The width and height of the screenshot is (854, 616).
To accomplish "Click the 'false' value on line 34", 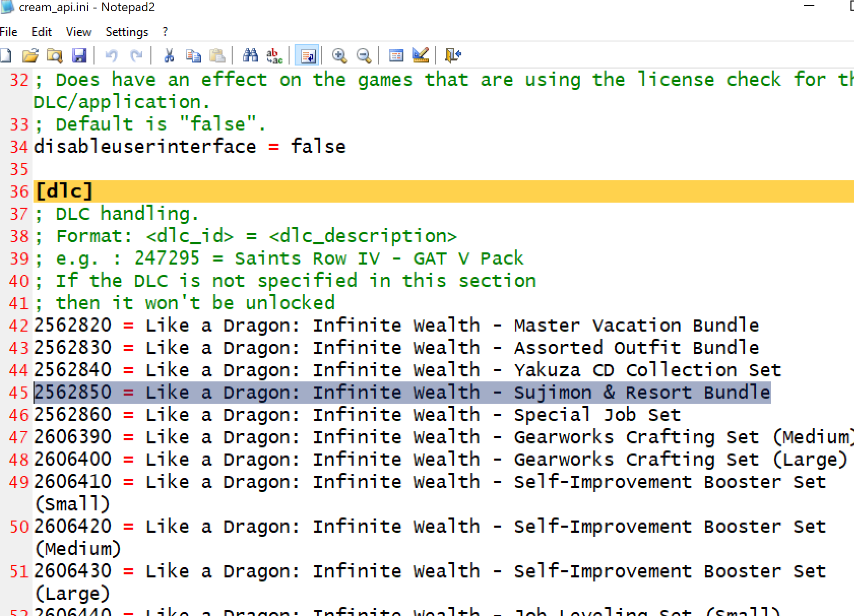I will coord(318,147).
